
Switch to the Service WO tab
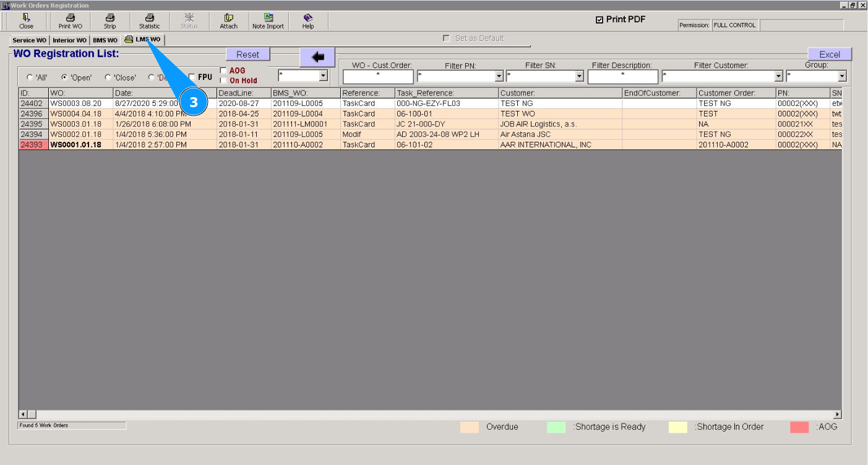pyautogui.click(x=29, y=40)
